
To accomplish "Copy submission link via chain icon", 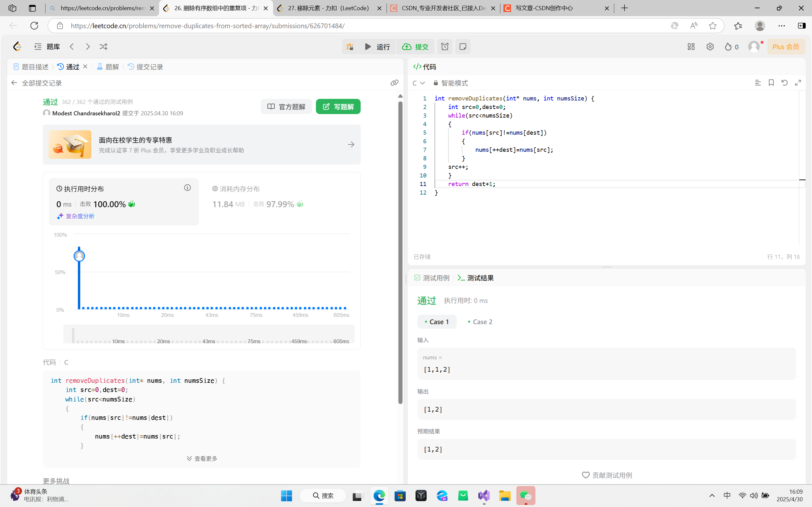I will [x=394, y=83].
